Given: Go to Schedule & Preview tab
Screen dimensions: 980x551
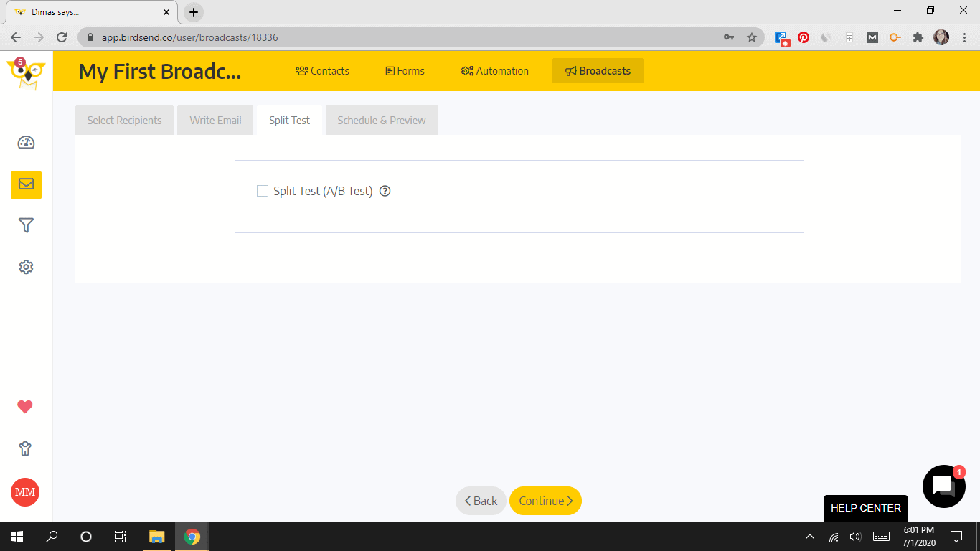Looking at the screenshot, I should (x=382, y=120).
